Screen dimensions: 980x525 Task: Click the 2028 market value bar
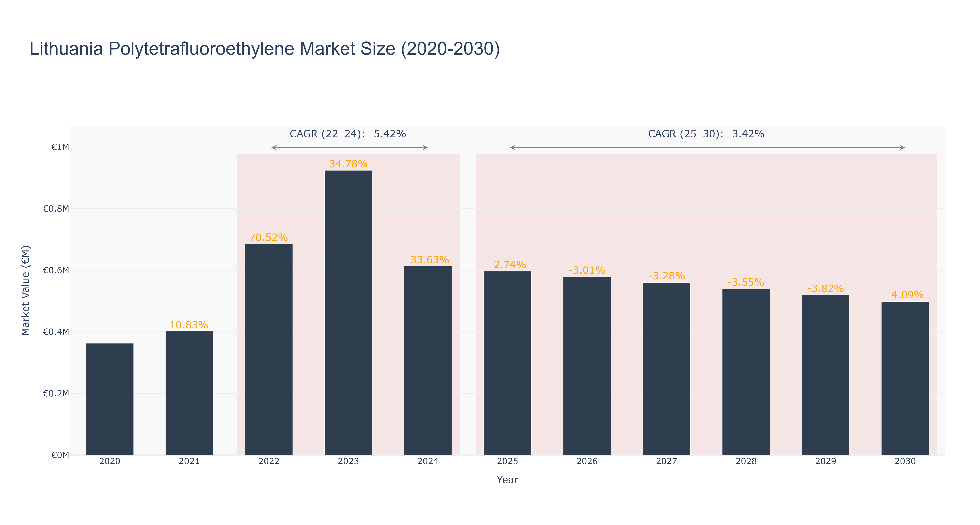(746, 372)
